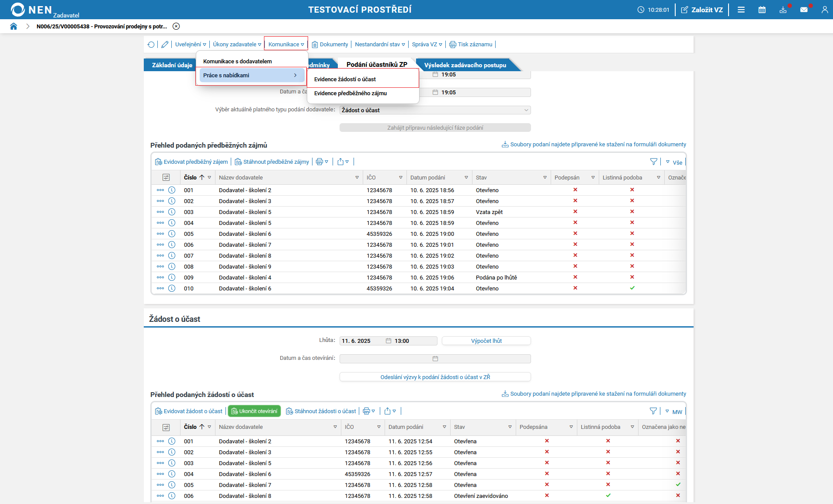Click Výpočet lhůt button

486,341
